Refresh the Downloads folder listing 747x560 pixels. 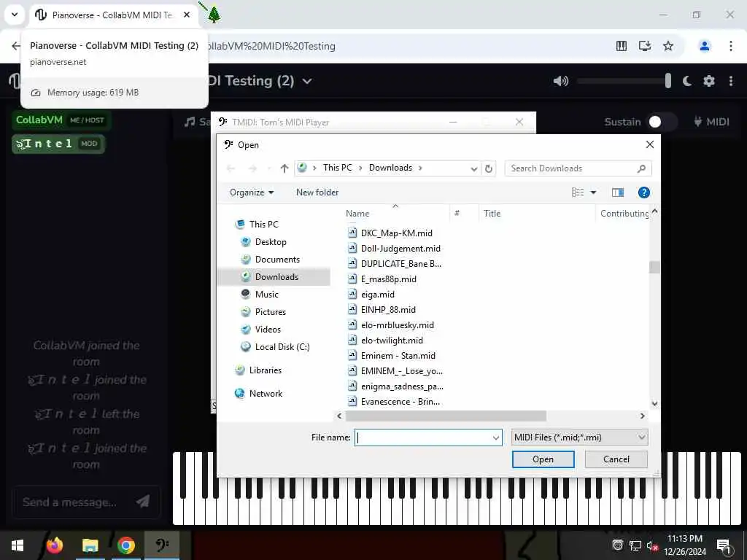488,168
